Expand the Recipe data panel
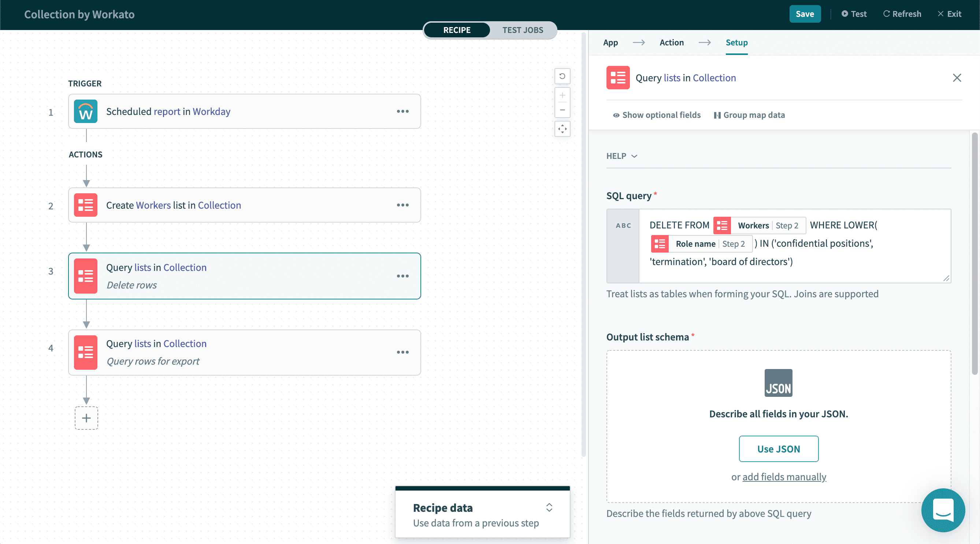 [549, 507]
